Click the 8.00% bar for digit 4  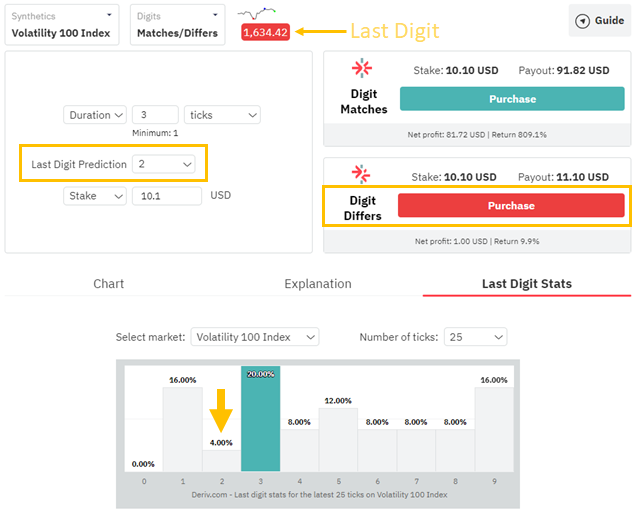point(300,450)
